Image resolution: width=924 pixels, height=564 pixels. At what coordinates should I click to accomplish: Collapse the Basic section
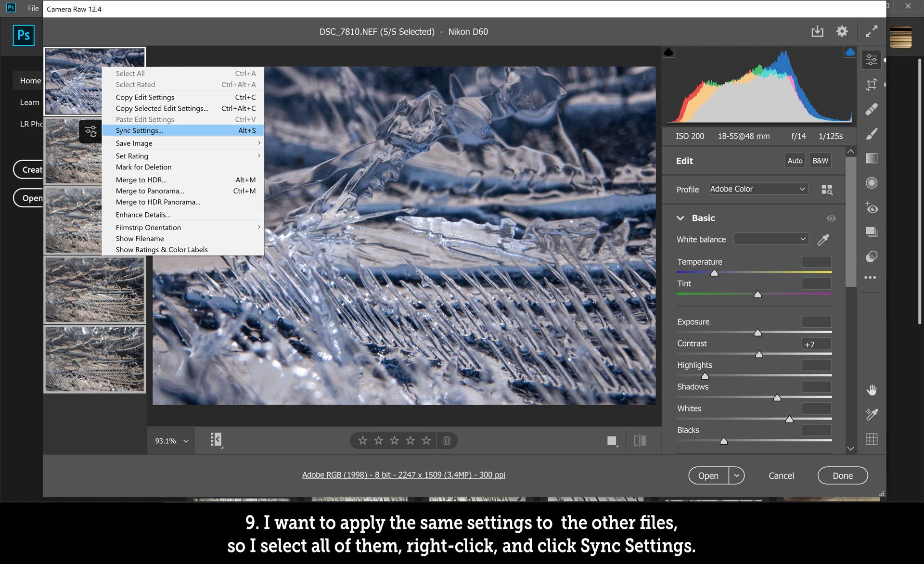(x=680, y=218)
